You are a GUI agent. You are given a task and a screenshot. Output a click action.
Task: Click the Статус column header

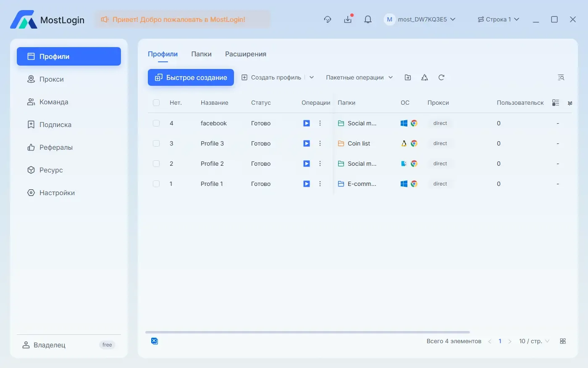(x=261, y=103)
